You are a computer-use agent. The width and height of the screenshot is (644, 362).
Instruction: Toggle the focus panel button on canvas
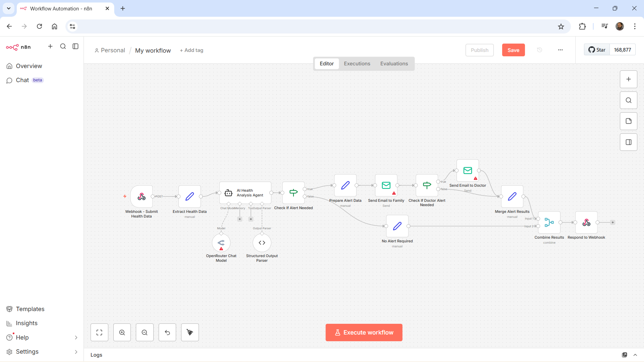tap(629, 142)
